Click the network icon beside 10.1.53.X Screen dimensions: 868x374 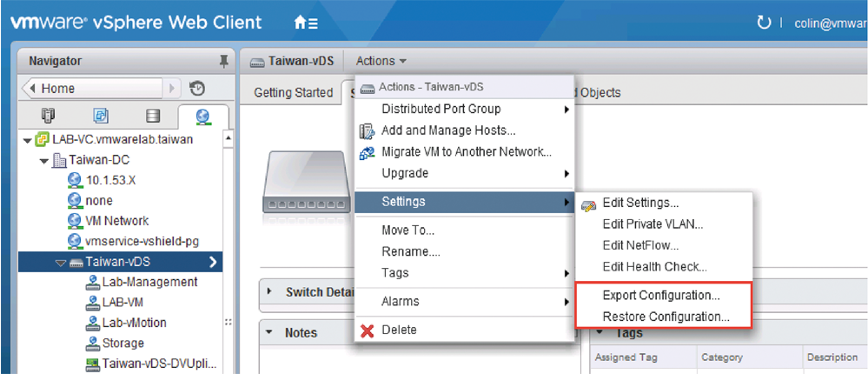[x=75, y=179]
